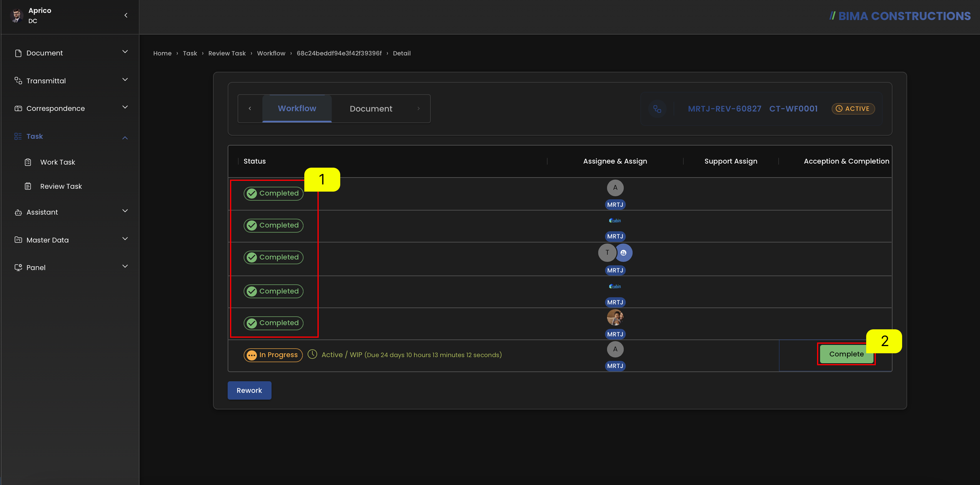Click Review Task in the breadcrumb
This screenshot has width=980, height=485.
click(x=227, y=53)
